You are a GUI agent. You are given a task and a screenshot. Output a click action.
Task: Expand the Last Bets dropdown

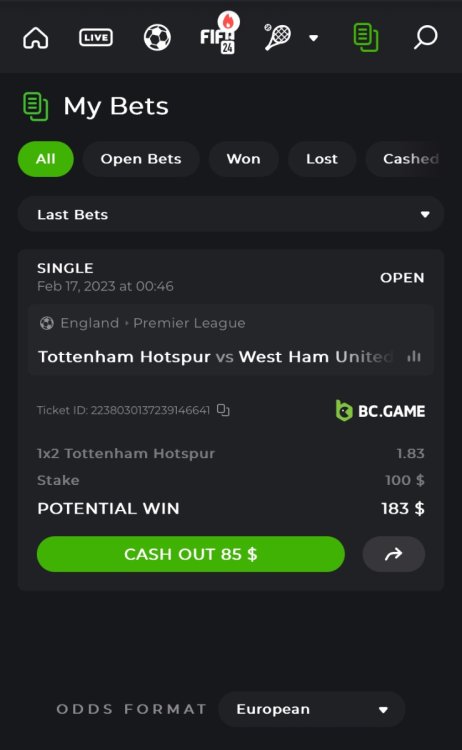click(231, 214)
